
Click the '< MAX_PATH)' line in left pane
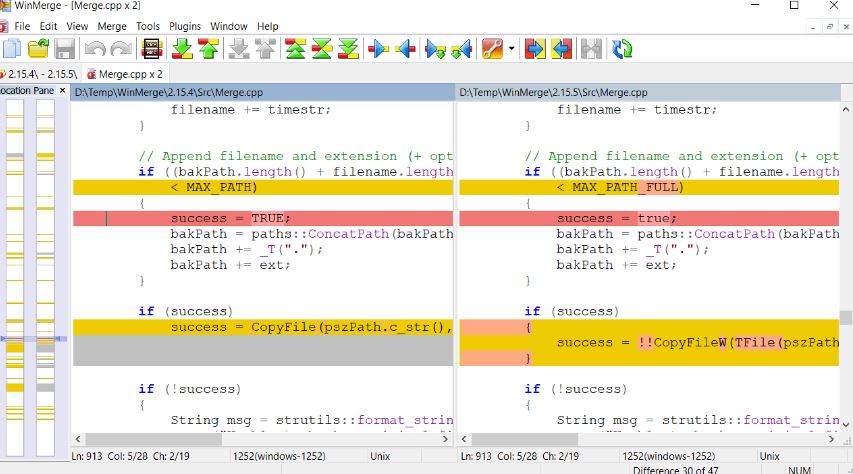263,187
